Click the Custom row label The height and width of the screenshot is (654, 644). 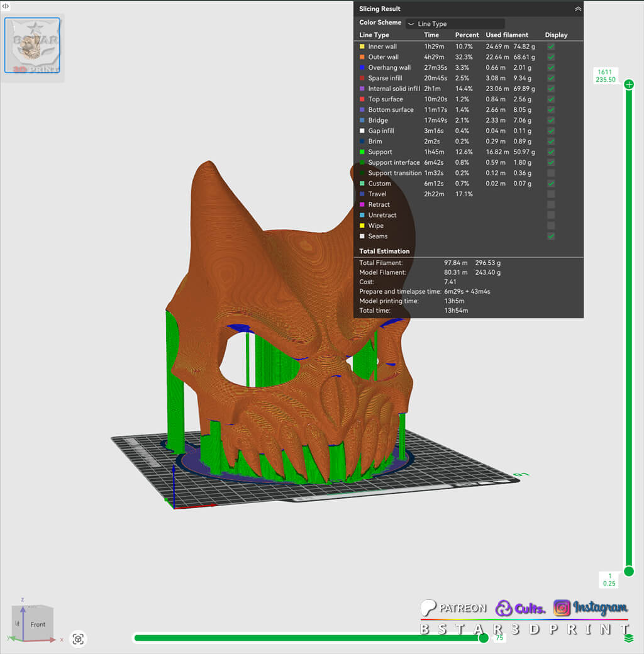pos(380,184)
